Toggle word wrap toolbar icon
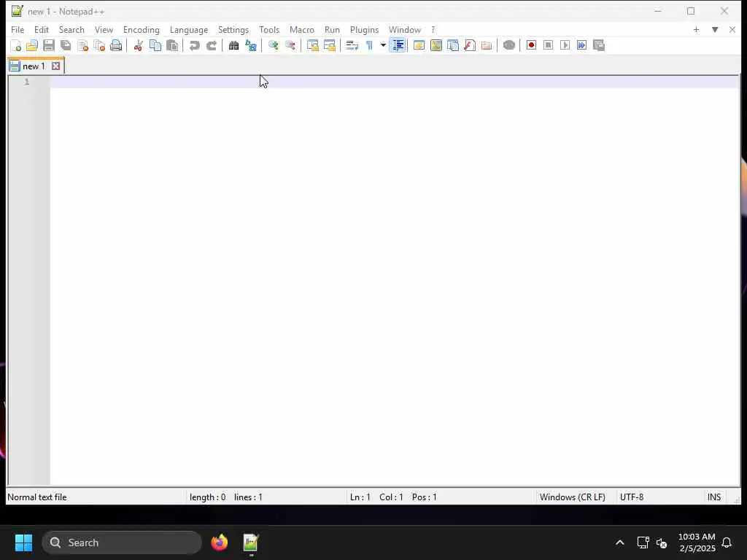Viewport: 747px width, 560px height. point(352,45)
